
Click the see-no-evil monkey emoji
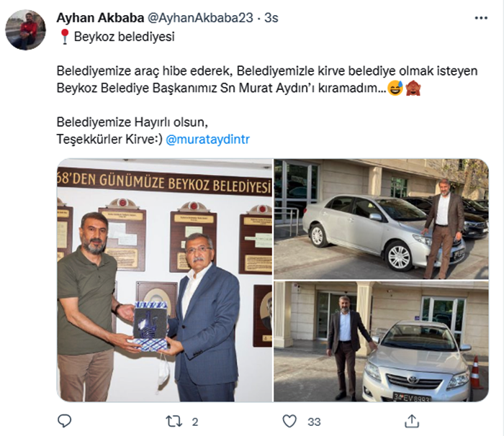point(413,88)
